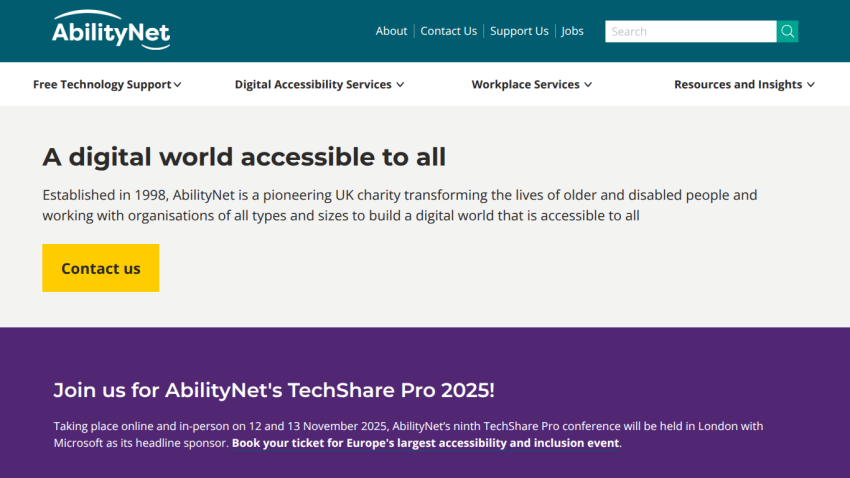Follow the Book your ticket link

pyautogui.click(x=426, y=443)
